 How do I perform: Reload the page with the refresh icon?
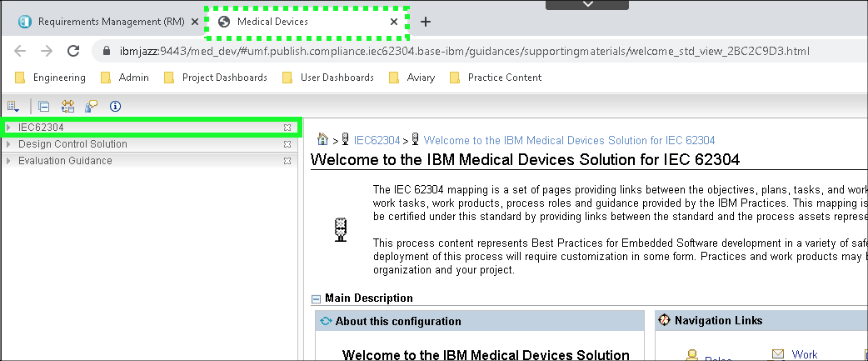pos(73,51)
